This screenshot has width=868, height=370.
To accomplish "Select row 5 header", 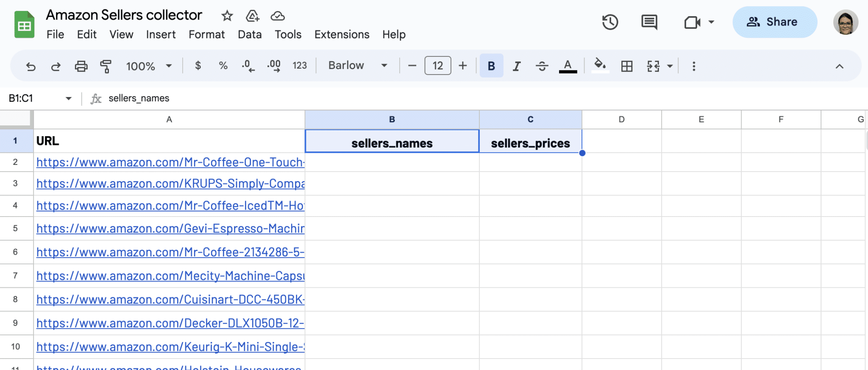I will pyautogui.click(x=16, y=228).
